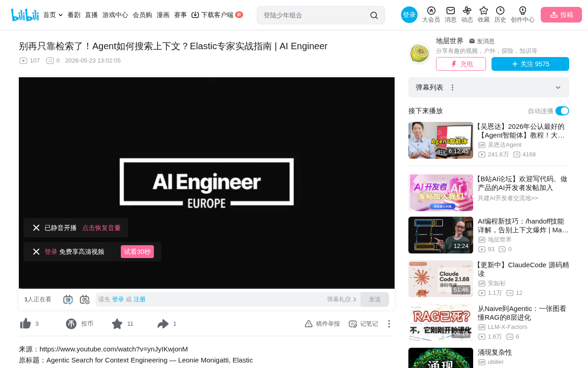Open the RAG已死 video thumbnail
This screenshot has width=588, height=368.
click(x=441, y=322)
